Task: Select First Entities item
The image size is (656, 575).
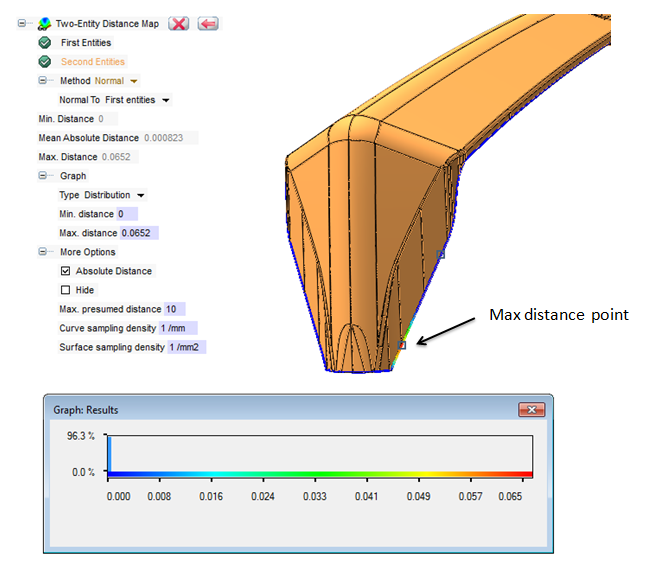Action: [x=86, y=43]
